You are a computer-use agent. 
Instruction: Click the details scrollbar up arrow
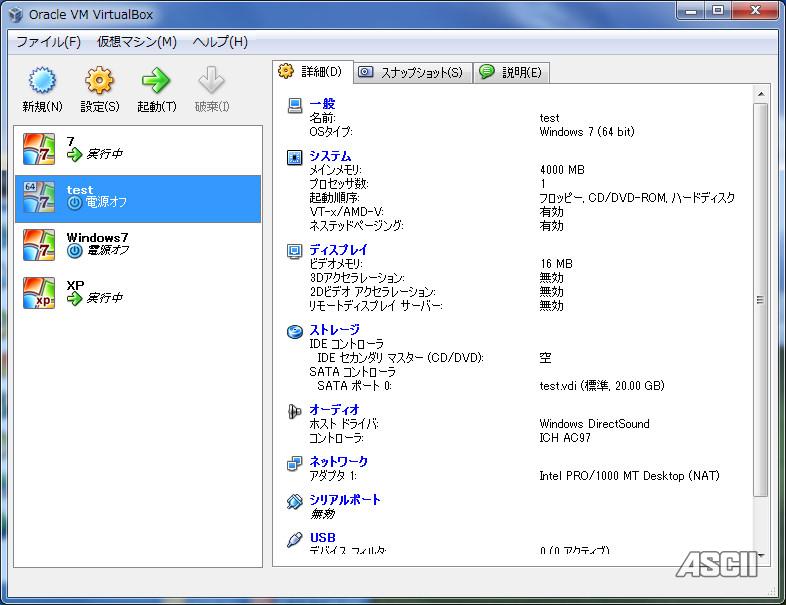click(760, 94)
